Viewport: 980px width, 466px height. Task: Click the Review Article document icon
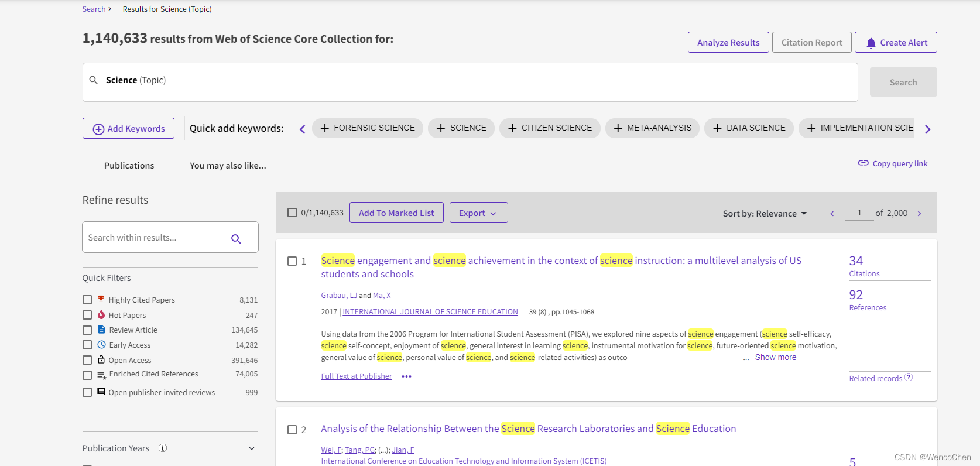(x=101, y=330)
